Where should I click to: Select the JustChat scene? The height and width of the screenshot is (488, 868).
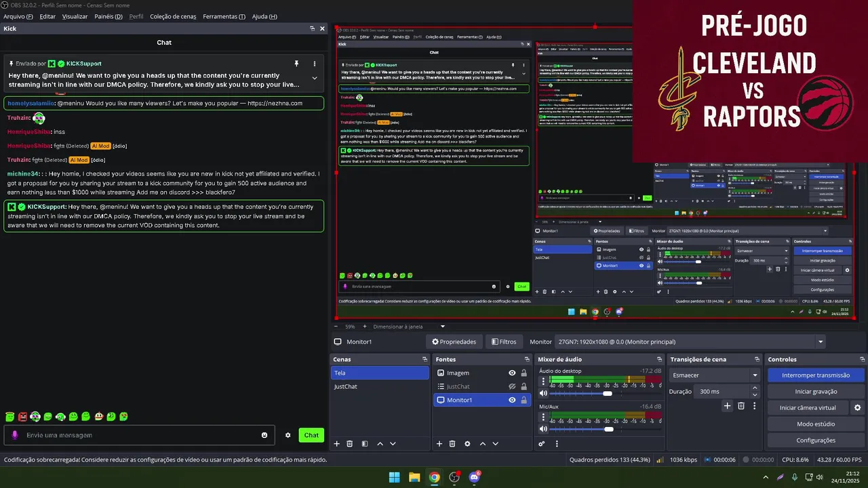(x=380, y=386)
